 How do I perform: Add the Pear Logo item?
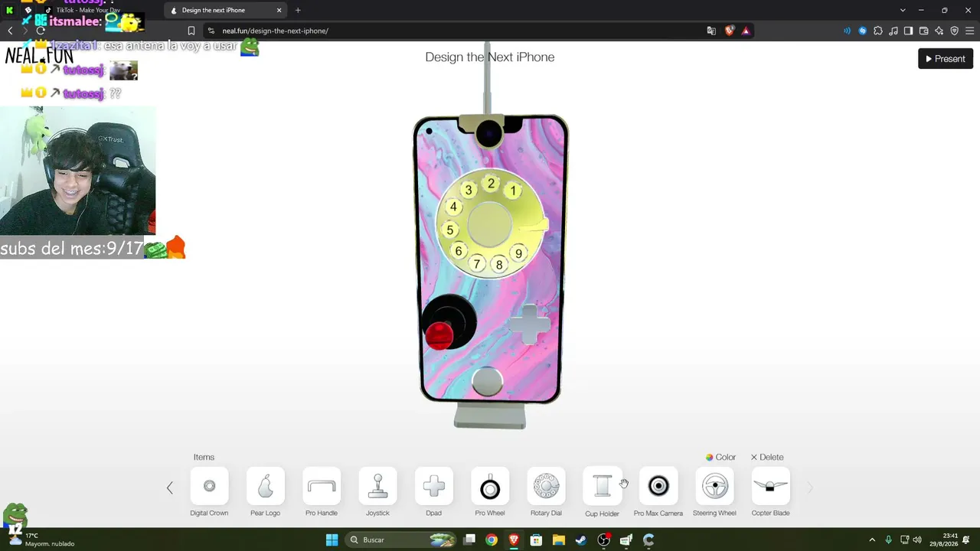tap(266, 487)
